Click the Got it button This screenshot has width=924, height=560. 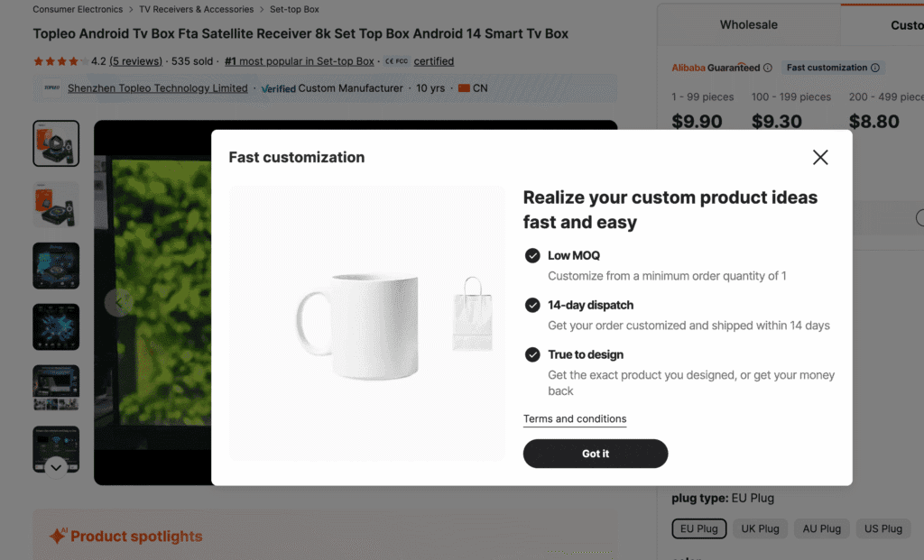point(595,454)
